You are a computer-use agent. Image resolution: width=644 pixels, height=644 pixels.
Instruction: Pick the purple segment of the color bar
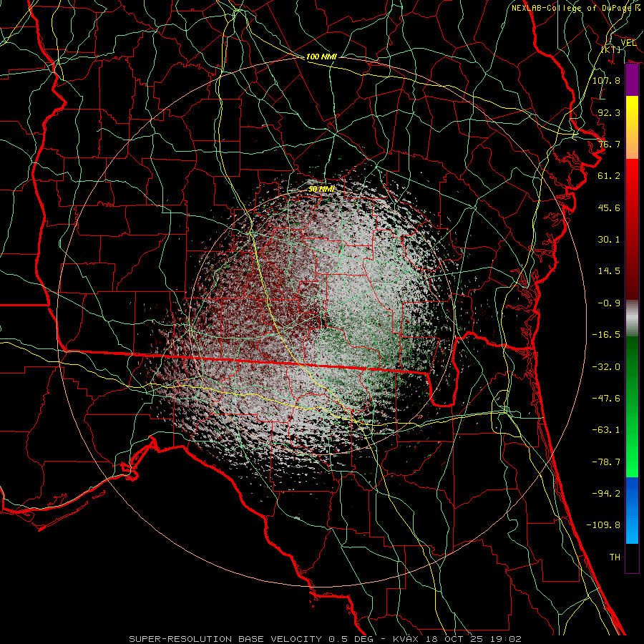[632, 80]
